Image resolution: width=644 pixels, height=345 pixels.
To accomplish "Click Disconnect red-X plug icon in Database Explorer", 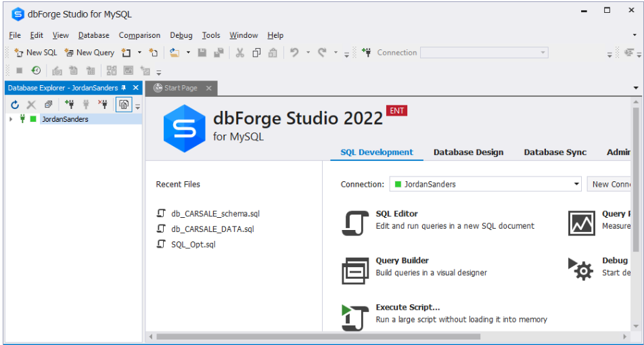I will (x=103, y=105).
